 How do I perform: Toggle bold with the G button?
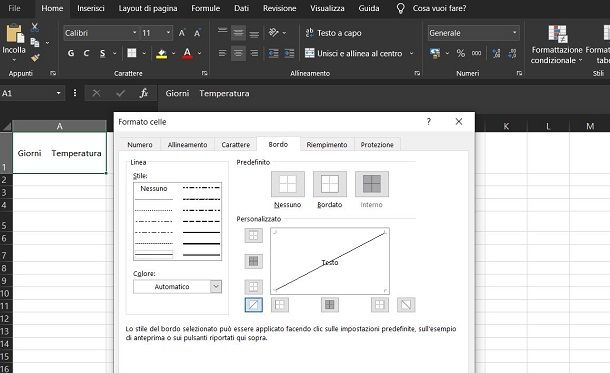click(x=71, y=53)
